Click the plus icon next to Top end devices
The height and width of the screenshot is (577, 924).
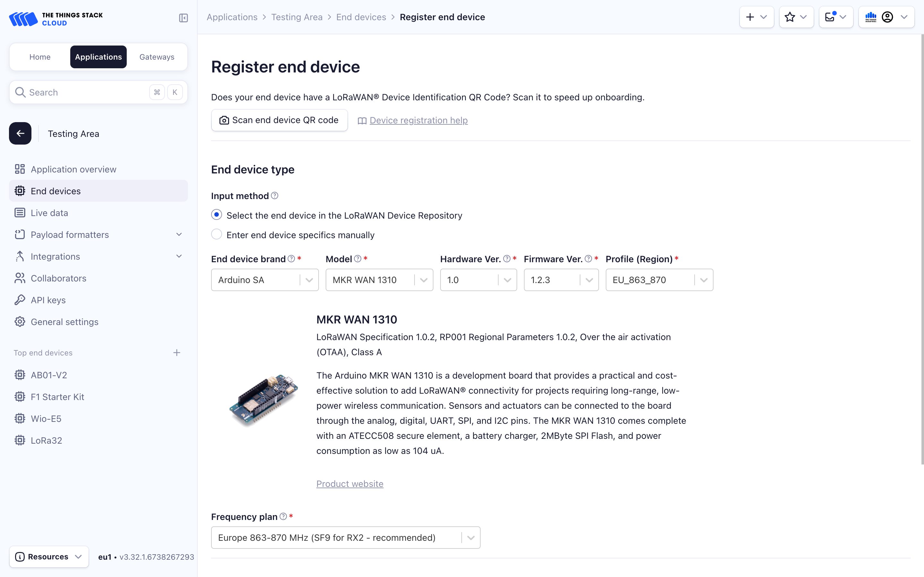(x=176, y=353)
